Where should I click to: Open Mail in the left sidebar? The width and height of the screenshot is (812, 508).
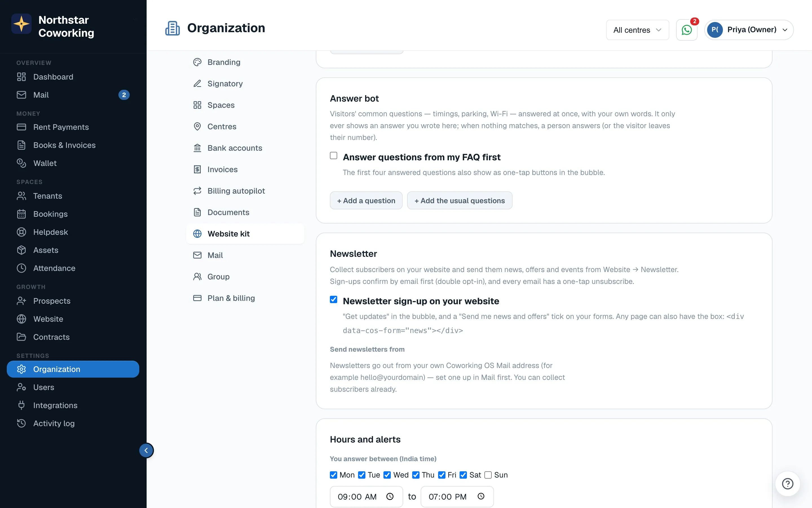click(x=73, y=95)
